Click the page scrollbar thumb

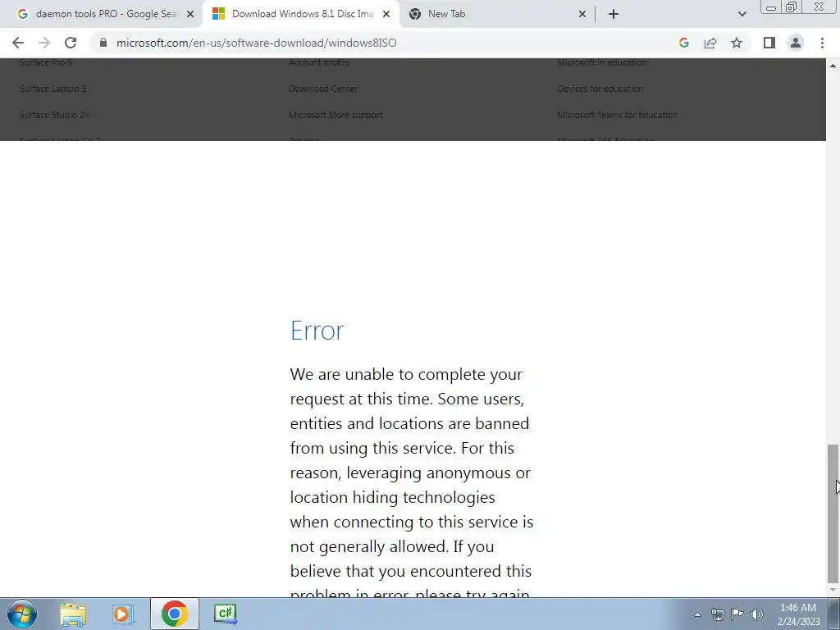[833, 514]
